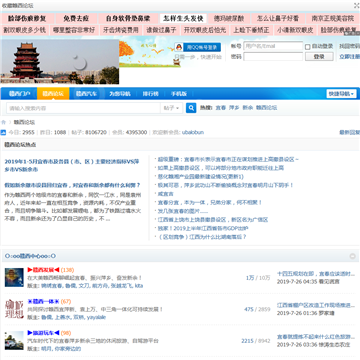This screenshot has width=360, height=360.
Task: Click the pagoda banner image
Action: [x=60, y=62]
